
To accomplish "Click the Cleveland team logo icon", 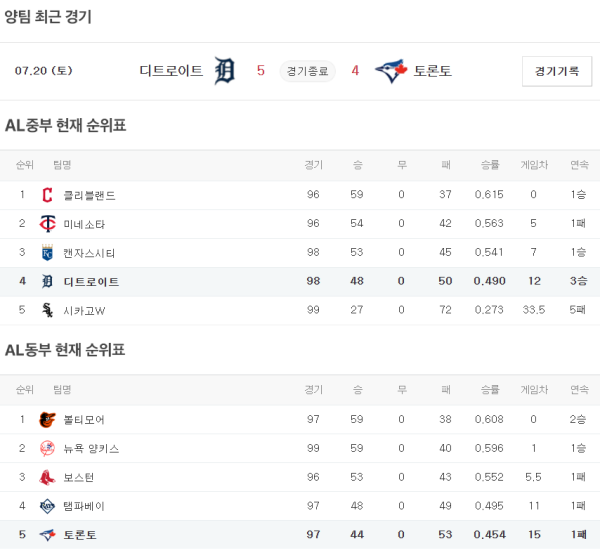I will coord(47,195).
